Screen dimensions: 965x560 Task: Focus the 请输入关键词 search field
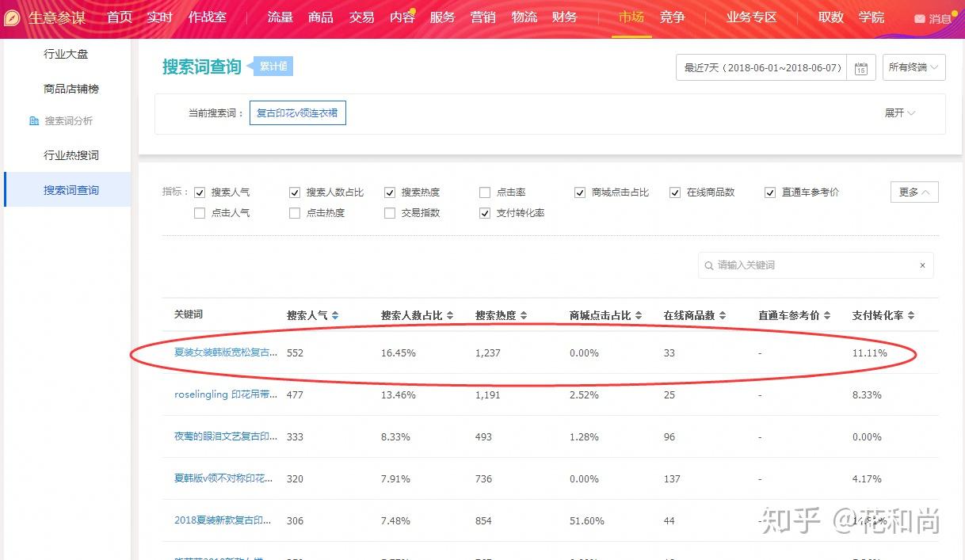click(815, 265)
